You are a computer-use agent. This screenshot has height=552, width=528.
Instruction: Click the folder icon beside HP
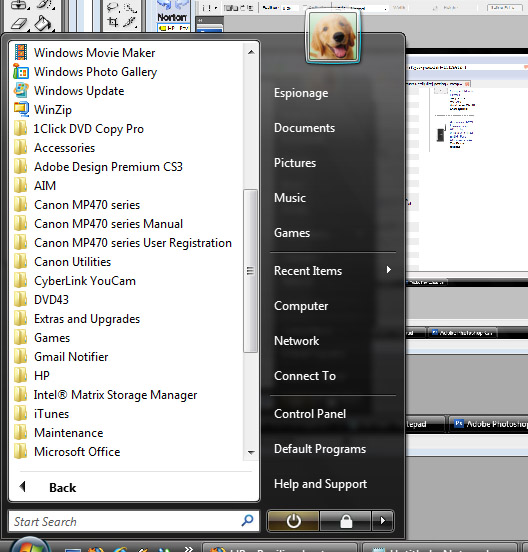[x=20, y=375]
